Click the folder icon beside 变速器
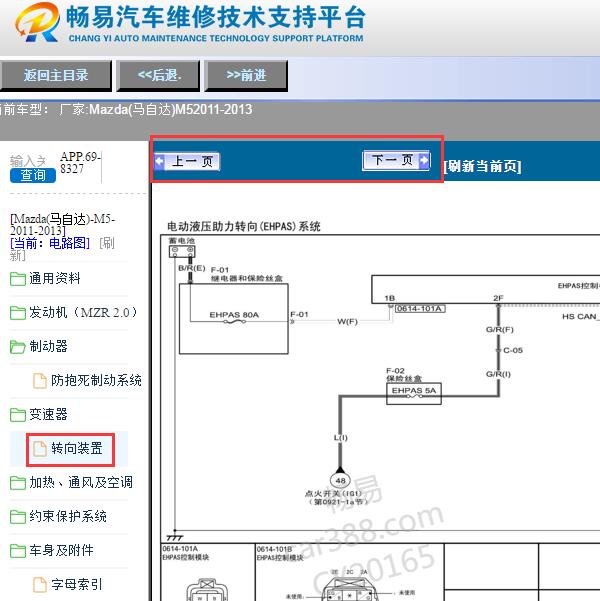The height and width of the screenshot is (601, 600). 18,415
